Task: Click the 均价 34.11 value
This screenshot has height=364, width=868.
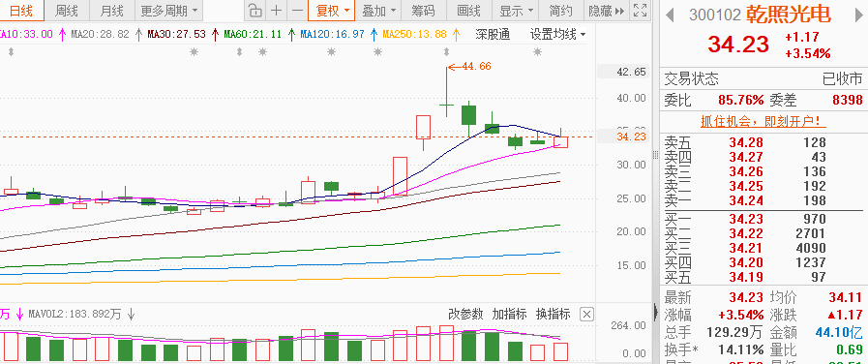Action: (846, 298)
